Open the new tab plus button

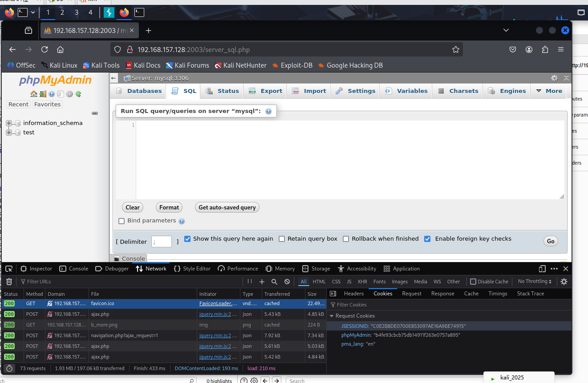(149, 30)
